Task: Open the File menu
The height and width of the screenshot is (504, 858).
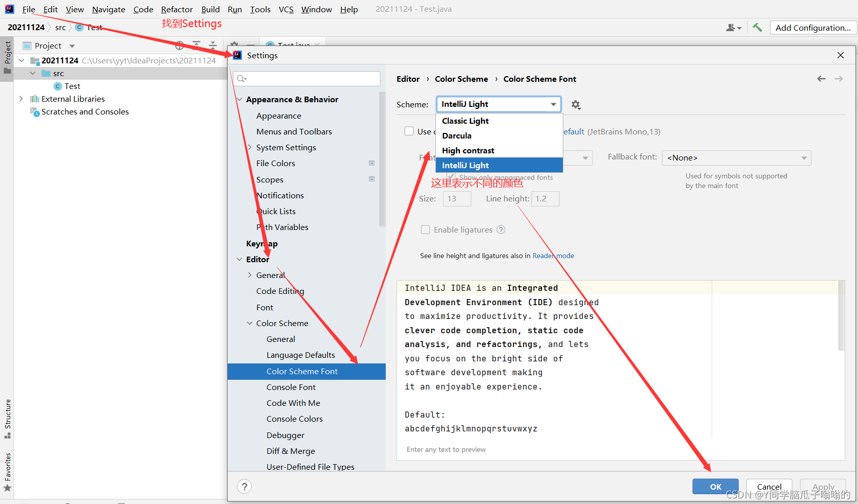Action: pyautogui.click(x=29, y=9)
